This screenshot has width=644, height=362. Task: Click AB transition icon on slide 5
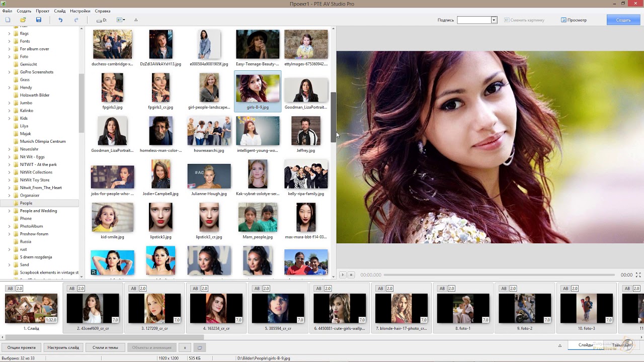click(x=257, y=289)
